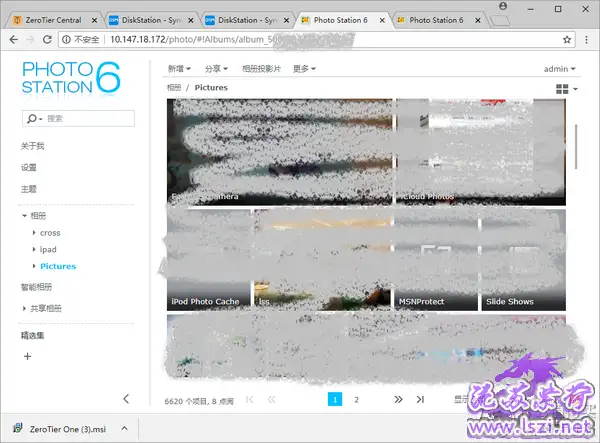
Task: Close the ZeroTier Central tab
Action: (95, 20)
